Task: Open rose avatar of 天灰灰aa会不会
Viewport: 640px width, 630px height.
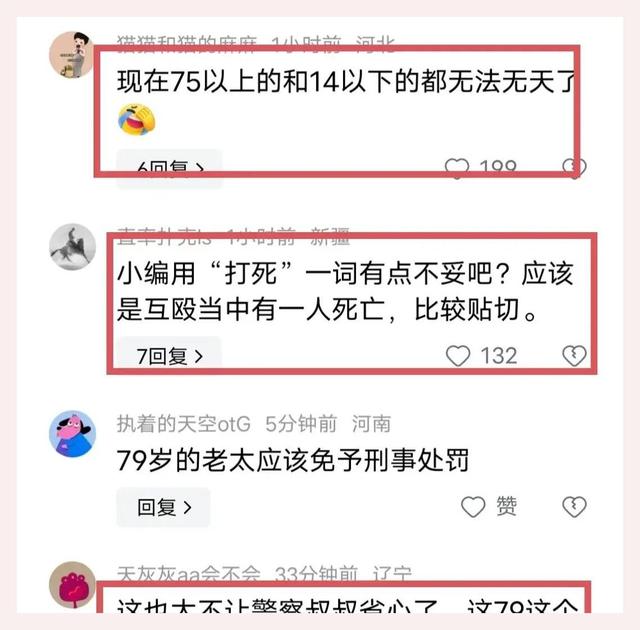Action: [72, 585]
